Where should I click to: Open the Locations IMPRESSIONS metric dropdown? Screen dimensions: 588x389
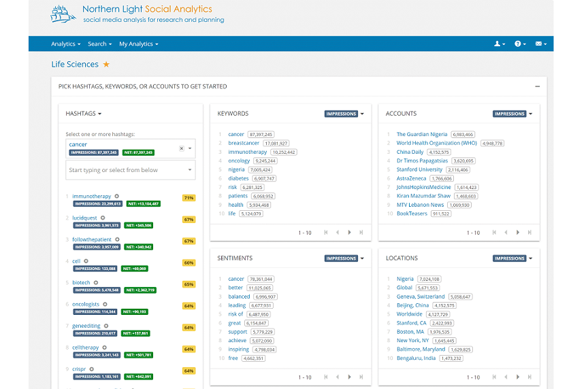(512, 258)
